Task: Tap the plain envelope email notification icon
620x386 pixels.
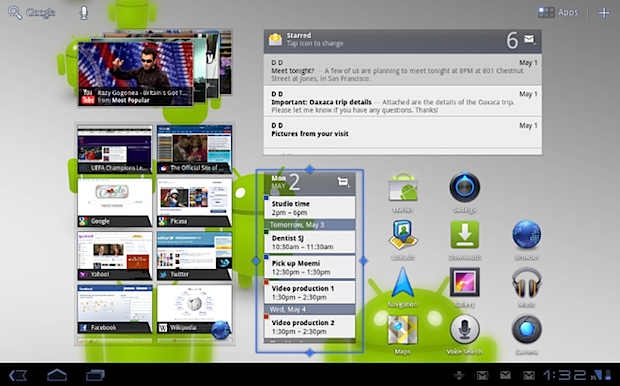Action: [x=505, y=375]
